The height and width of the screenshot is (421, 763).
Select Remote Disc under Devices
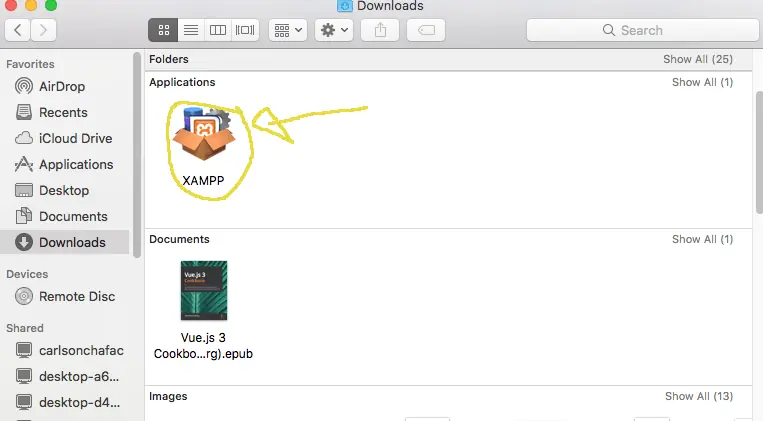point(77,296)
